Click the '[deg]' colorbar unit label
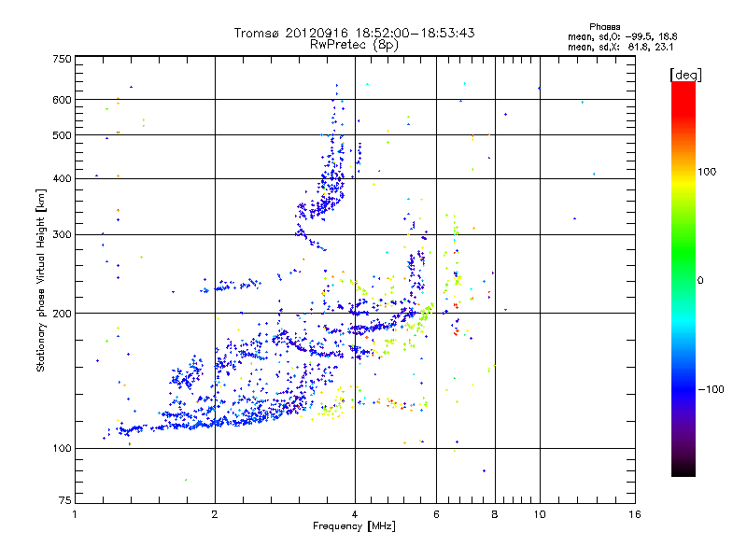The width and height of the screenshot is (747, 560). 685,76
